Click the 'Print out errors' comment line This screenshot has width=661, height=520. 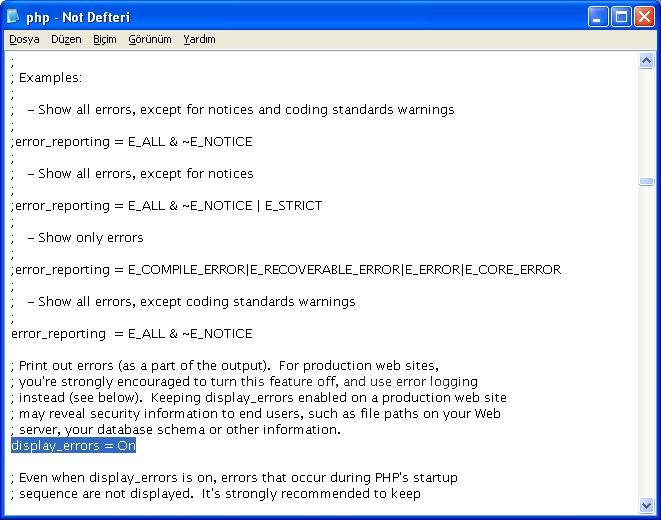pyautogui.click(x=224, y=366)
